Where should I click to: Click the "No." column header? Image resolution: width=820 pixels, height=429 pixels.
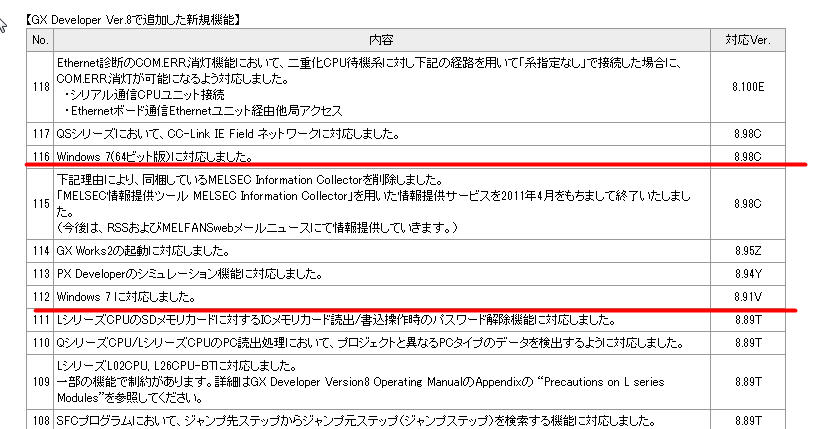pos(40,40)
